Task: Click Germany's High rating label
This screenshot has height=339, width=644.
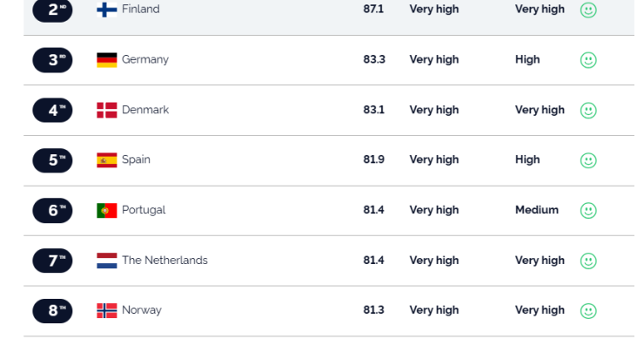Action: point(527,59)
